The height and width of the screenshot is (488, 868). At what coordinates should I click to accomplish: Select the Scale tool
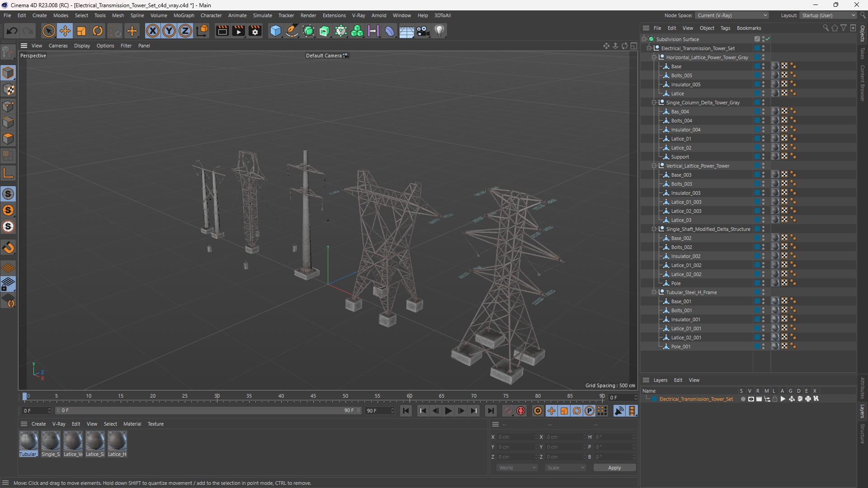point(81,31)
